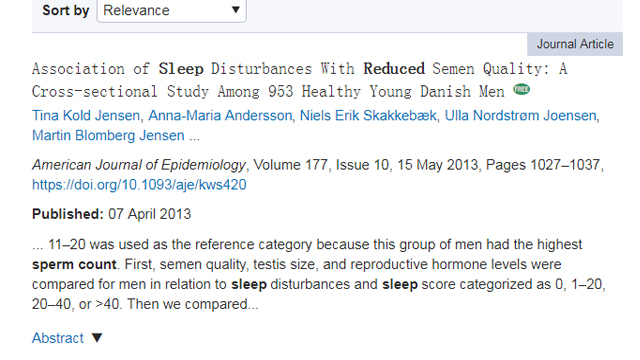Follow the doi.org/10.1093/aje/kws420 link
This screenshot has width=640, height=360.
click(139, 185)
